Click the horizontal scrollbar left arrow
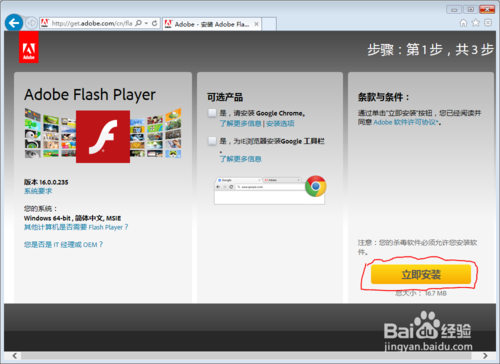 pyautogui.click(x=15, y=356)
